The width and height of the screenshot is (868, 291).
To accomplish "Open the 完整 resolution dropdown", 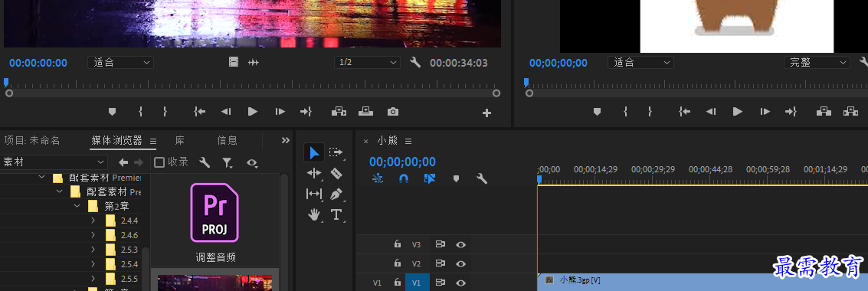I will point(817,63).
